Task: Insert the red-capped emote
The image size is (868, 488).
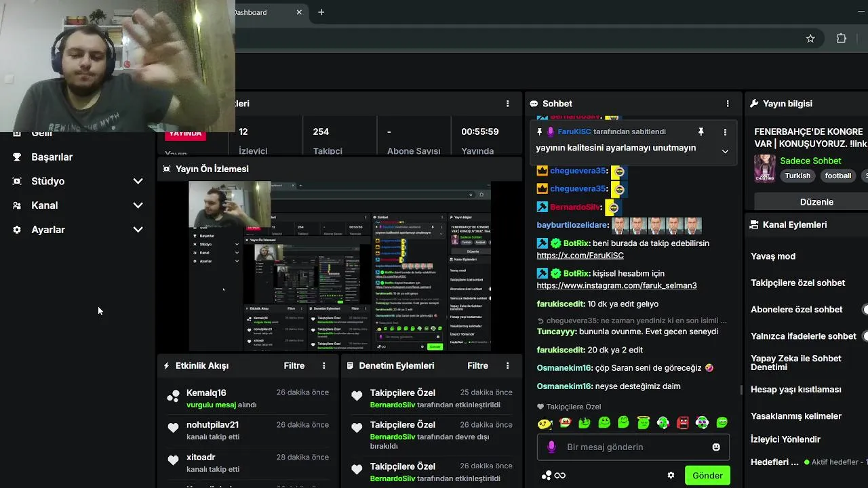Action: [x=565, y=423]
